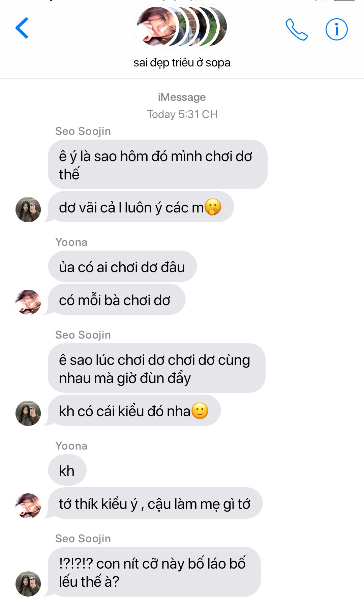Tap Seo Soojin's avatar beside 'dơ vãi cả l'
Image resolution: width=364 pixels, height=606 pixels.
pos(28,209)
